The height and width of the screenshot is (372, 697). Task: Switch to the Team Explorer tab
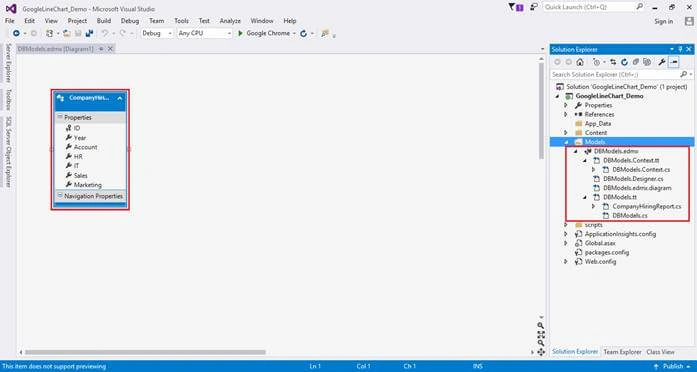(622, 352)
